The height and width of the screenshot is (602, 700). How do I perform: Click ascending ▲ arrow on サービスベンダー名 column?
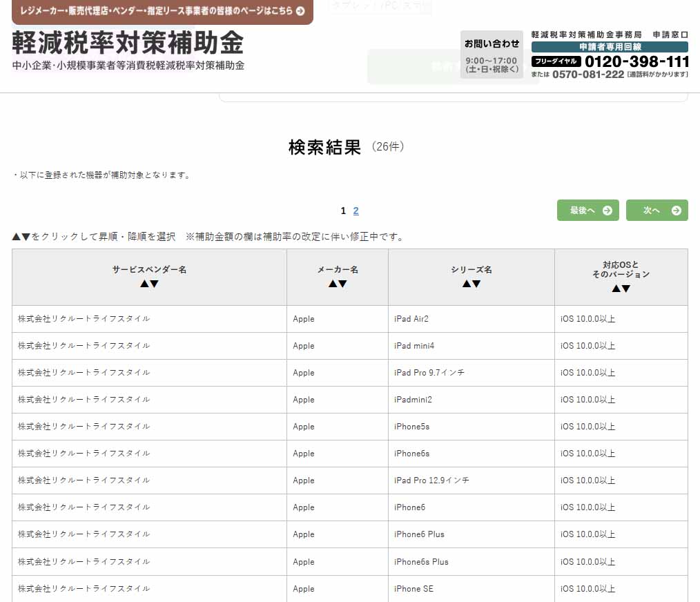coord(145,283)
